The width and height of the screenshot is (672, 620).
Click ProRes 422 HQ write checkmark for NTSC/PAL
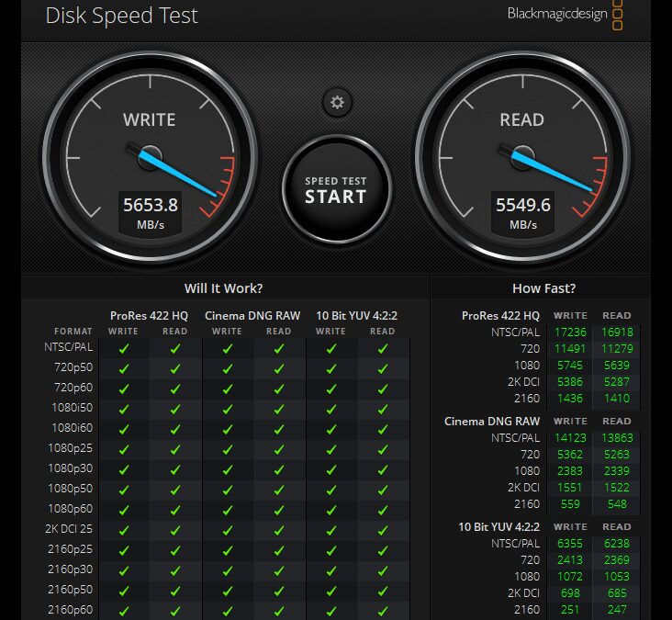point(124,348)
